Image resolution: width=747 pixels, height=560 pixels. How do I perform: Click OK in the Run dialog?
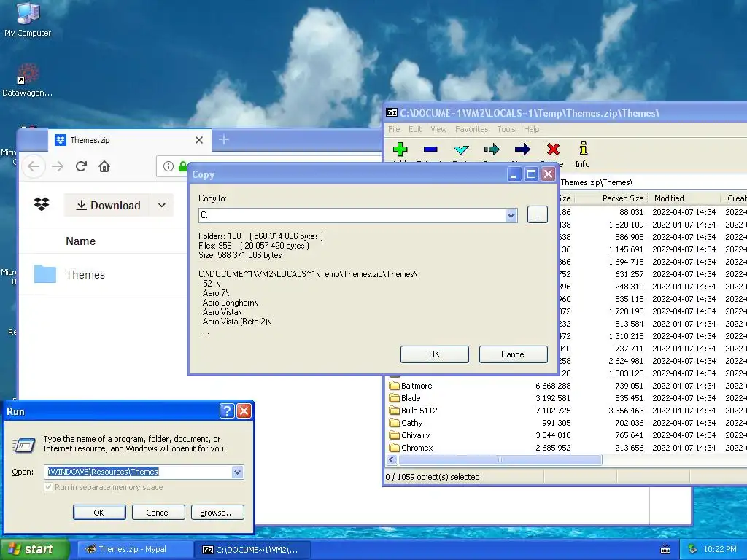pyautogui.click(x=99, y=513)
